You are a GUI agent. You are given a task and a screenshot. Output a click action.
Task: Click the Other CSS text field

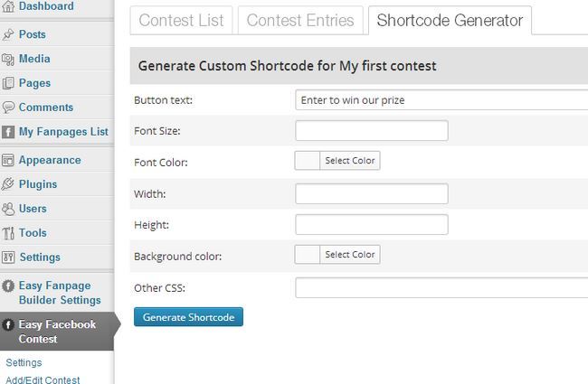pos(441,287)
